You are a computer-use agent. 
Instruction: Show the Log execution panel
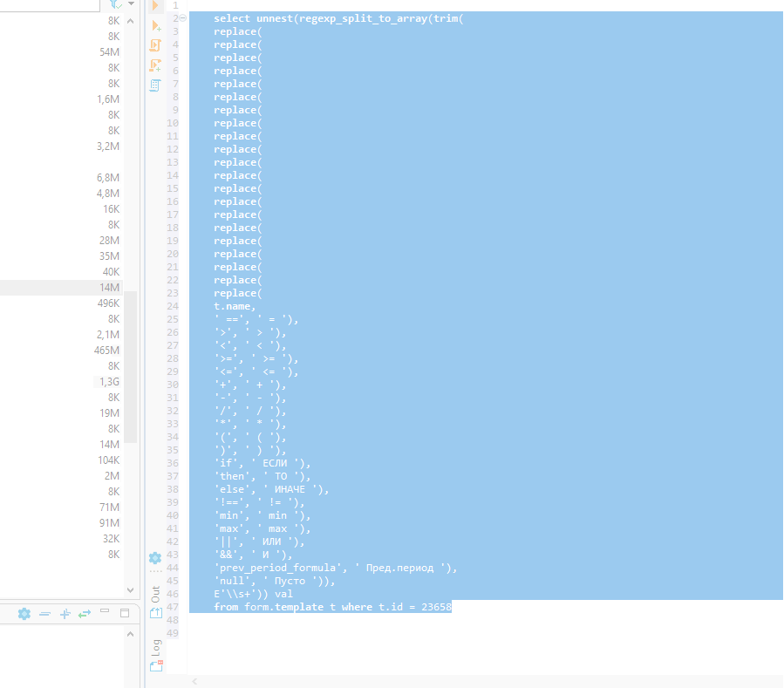156,655
